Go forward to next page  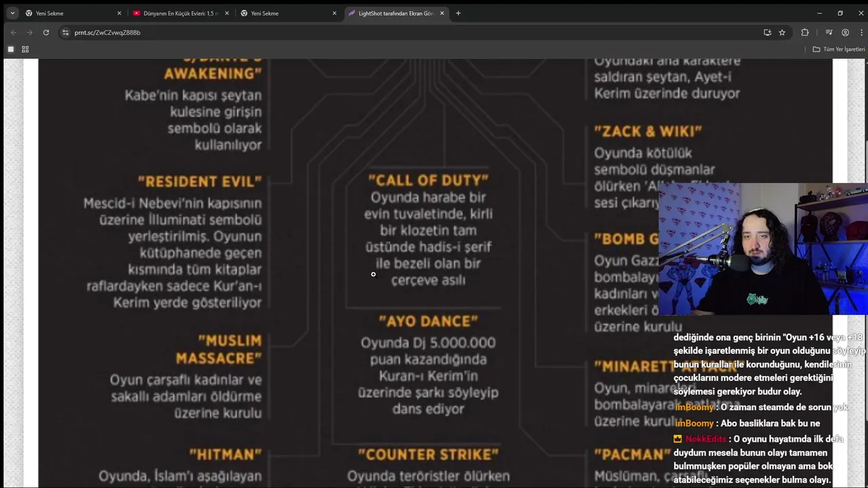[29, 33]
